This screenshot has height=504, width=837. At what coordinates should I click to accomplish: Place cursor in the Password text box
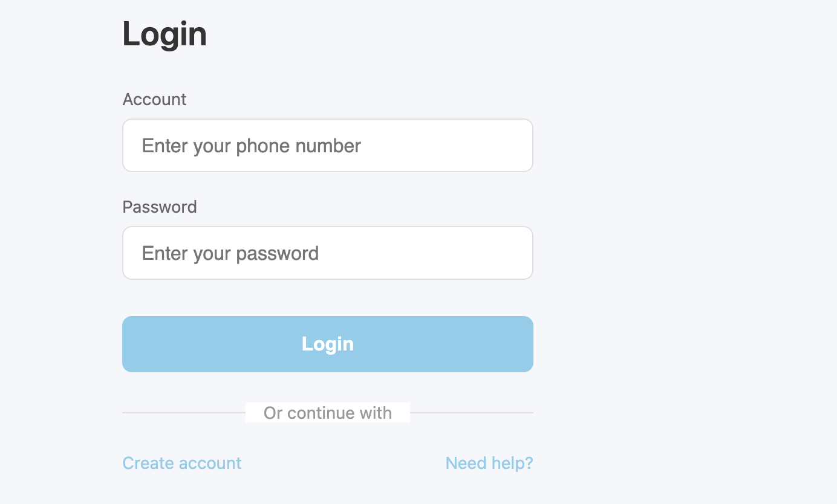click(327, 253)
